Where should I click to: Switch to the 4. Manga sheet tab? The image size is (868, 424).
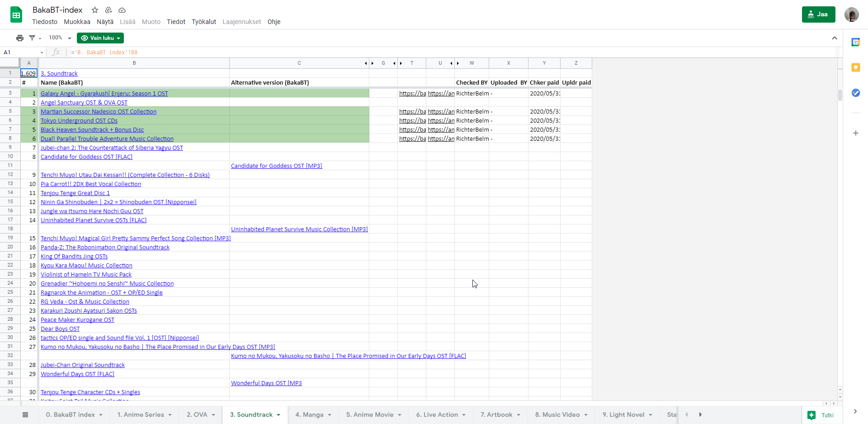pos(309,414)
